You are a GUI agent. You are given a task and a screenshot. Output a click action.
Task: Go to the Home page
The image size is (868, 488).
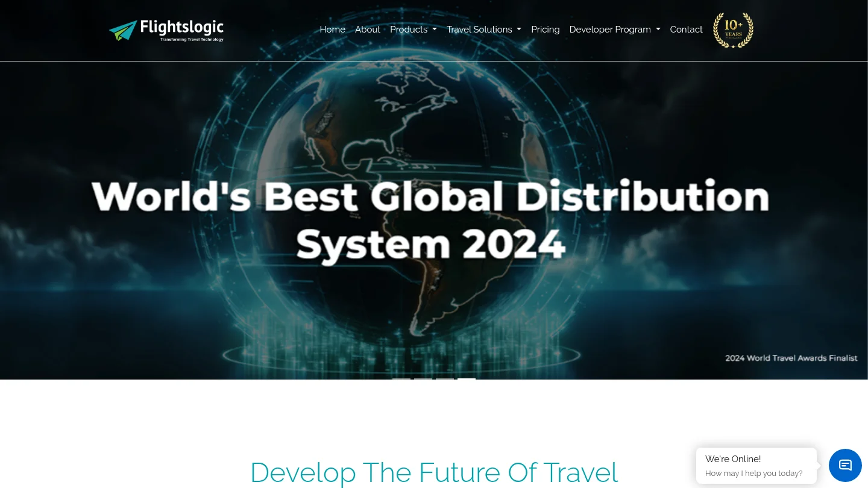[332, 30]
